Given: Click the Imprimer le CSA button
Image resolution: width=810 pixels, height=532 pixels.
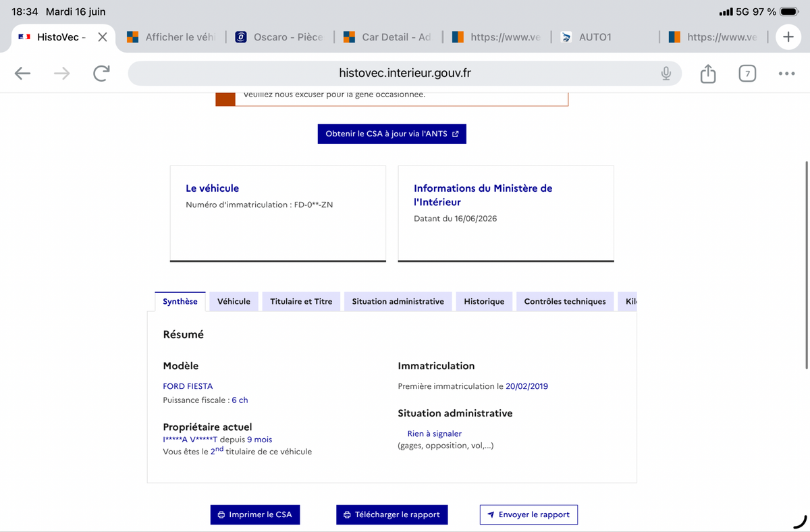Looking at the screenshot, I should pyautogui.click(x=255, y=514).
